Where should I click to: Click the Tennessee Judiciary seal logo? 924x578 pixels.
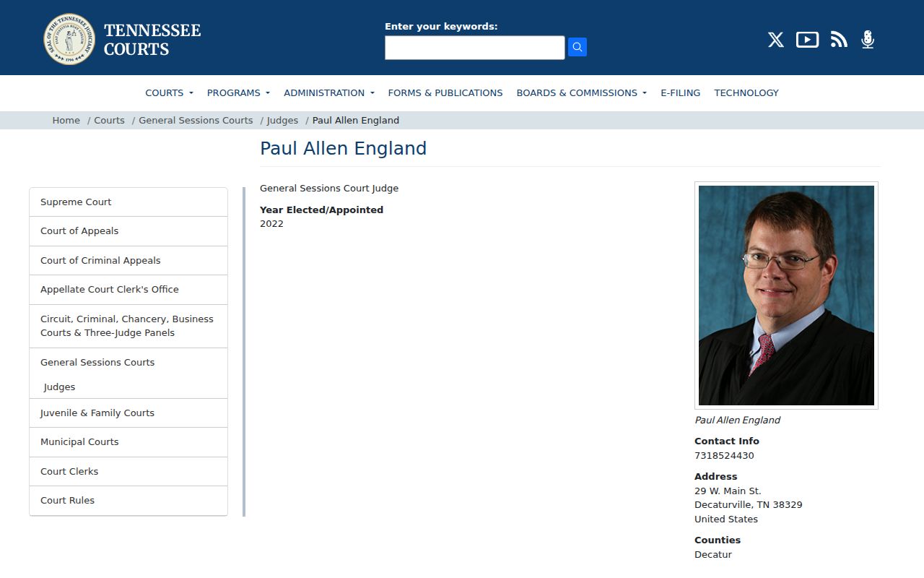tap(69, 39)
